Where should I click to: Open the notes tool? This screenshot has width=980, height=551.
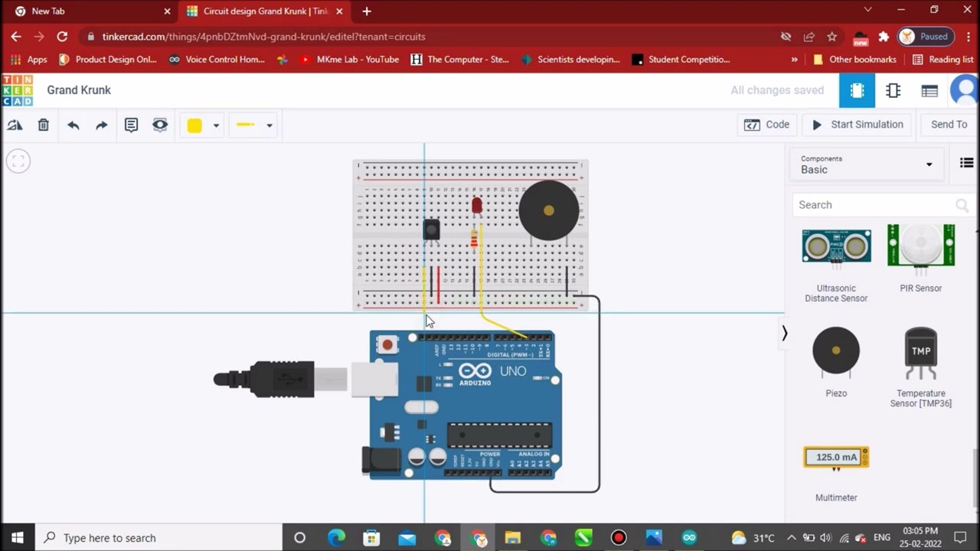pyautogui.click(x=131, y=125)
